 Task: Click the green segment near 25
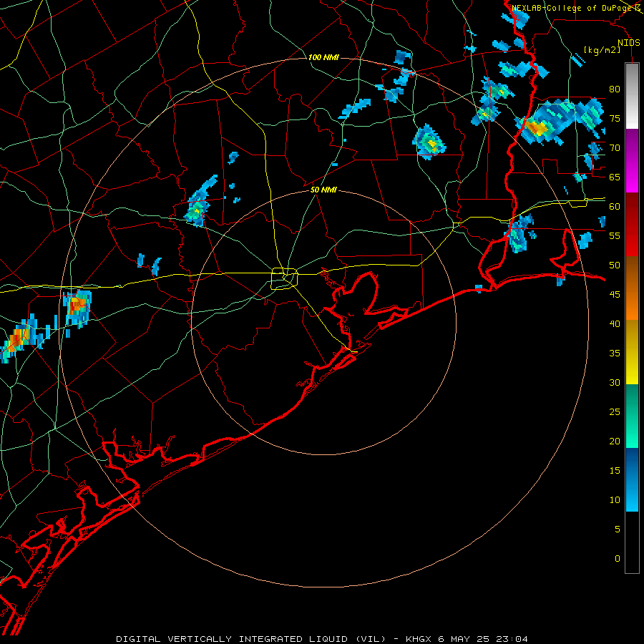point(632,416)
